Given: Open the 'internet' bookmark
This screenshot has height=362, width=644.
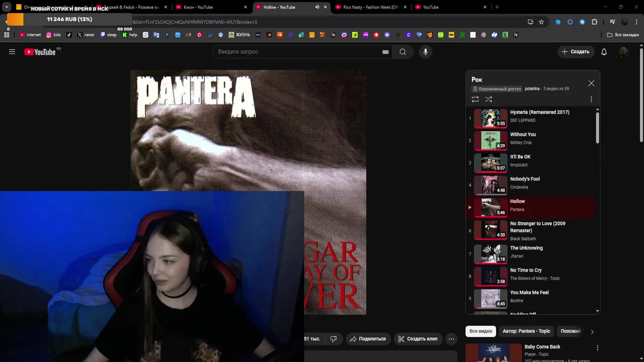Looking at the screenshot, I should [x=30, y=35].
